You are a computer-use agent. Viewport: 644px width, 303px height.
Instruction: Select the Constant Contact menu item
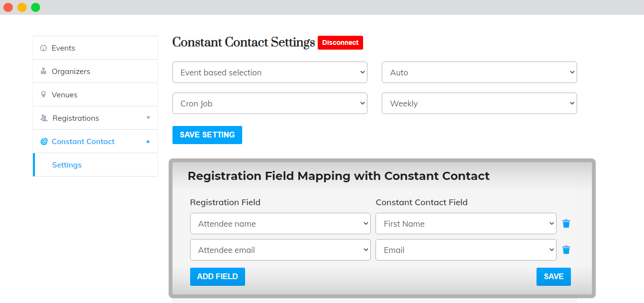coord(95,141)
